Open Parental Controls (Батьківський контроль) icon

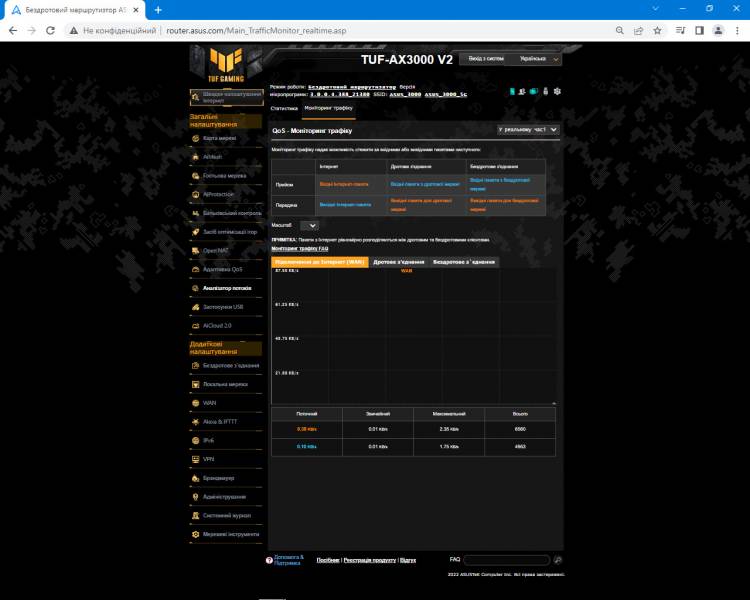195,213
